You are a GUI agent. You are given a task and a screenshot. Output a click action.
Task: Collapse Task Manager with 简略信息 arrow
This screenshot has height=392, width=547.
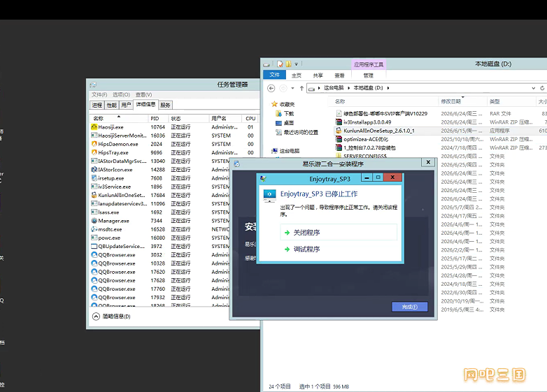(96, 317)
